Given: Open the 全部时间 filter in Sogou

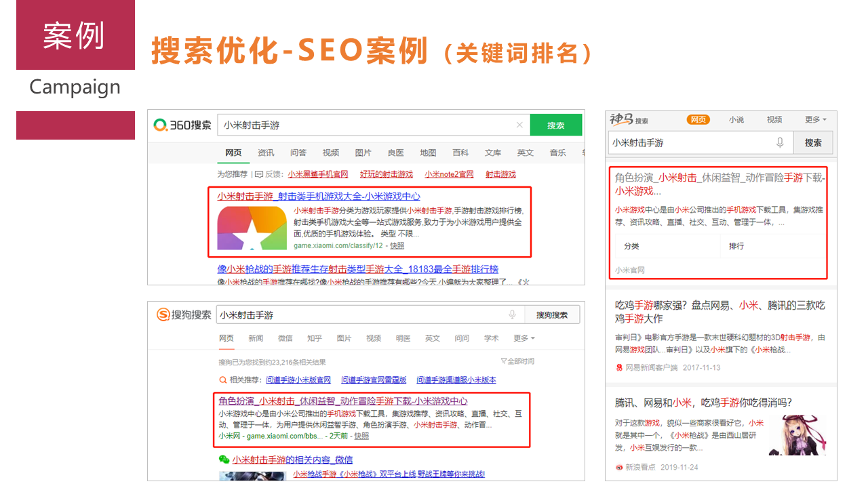Looking at the screenshot, I should (x=517, y=361).
